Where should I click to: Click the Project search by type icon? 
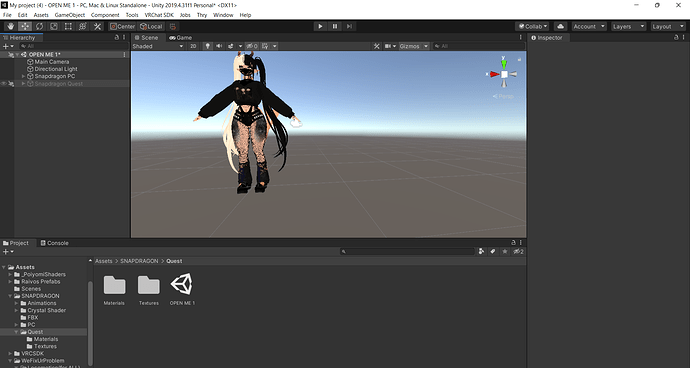pyautogui.click(x=481, y=251)
